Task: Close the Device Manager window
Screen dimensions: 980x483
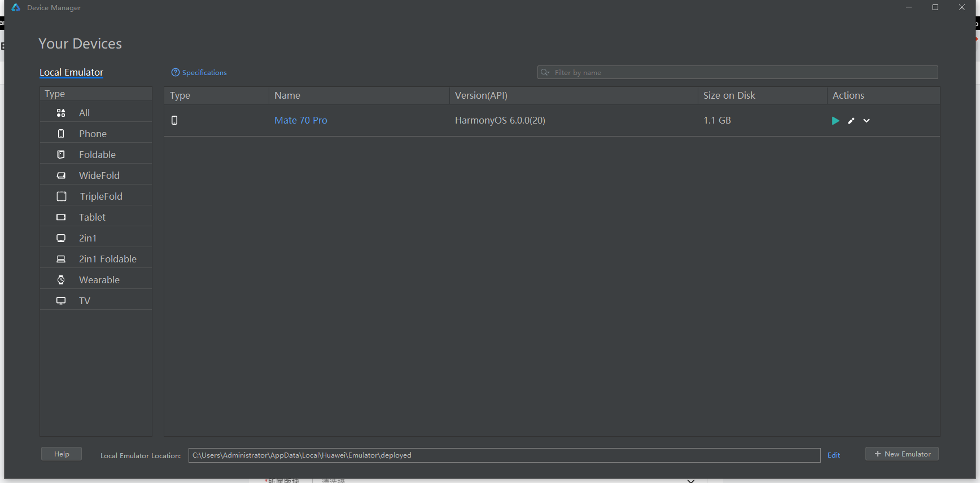Action: pos(962,7)
